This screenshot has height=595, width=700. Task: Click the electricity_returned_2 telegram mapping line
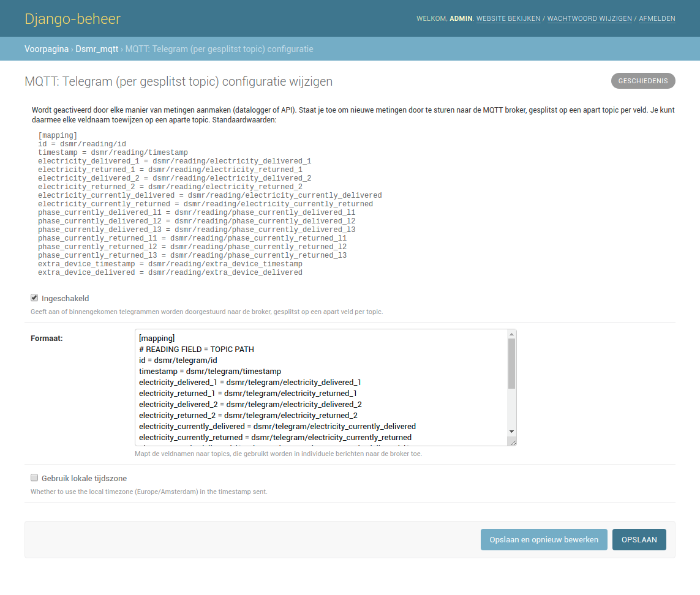point(248,416)
